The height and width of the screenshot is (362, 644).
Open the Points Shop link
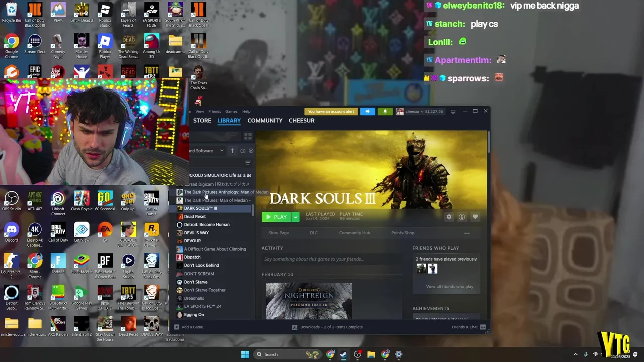[x=403, y=233]
